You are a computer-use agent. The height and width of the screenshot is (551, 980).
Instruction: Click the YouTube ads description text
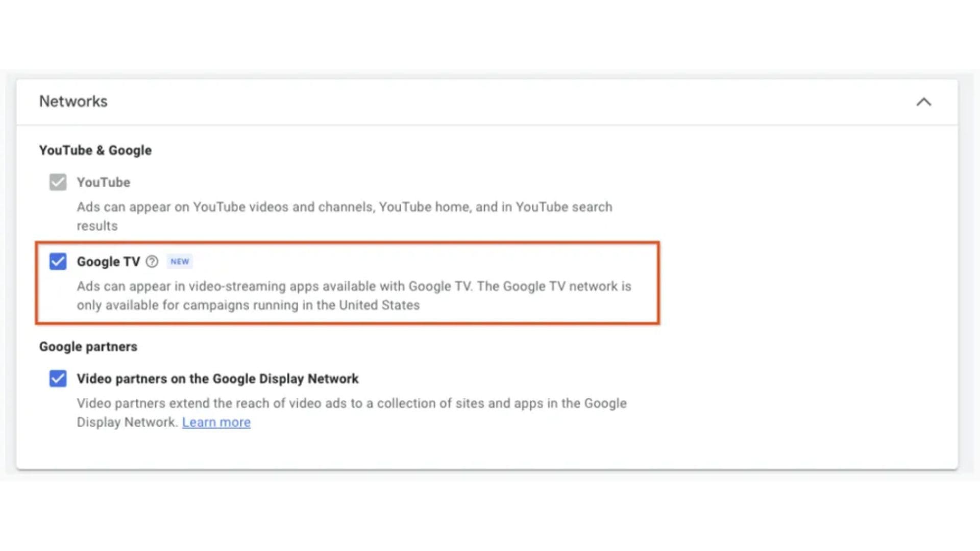[344, 207]
